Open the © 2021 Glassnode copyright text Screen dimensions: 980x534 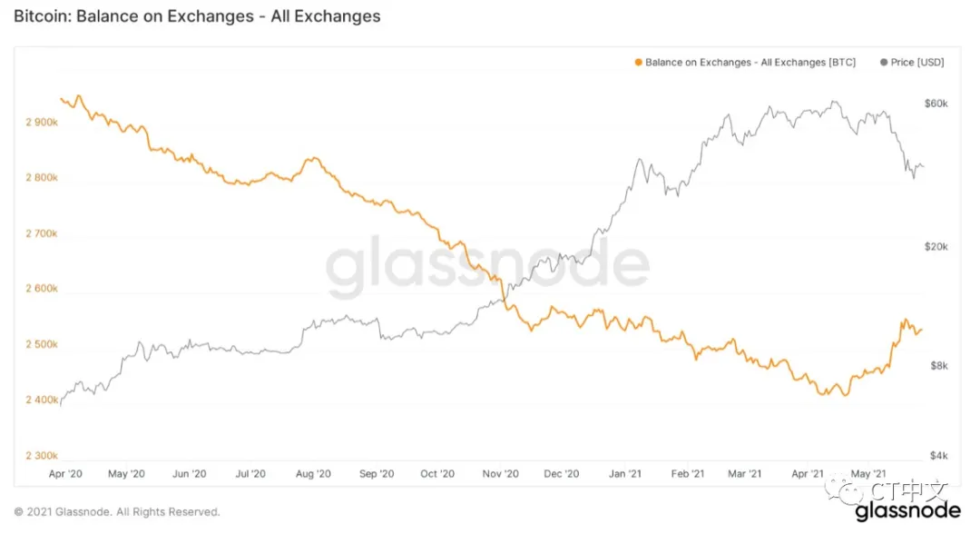click(x=117, y=512)
